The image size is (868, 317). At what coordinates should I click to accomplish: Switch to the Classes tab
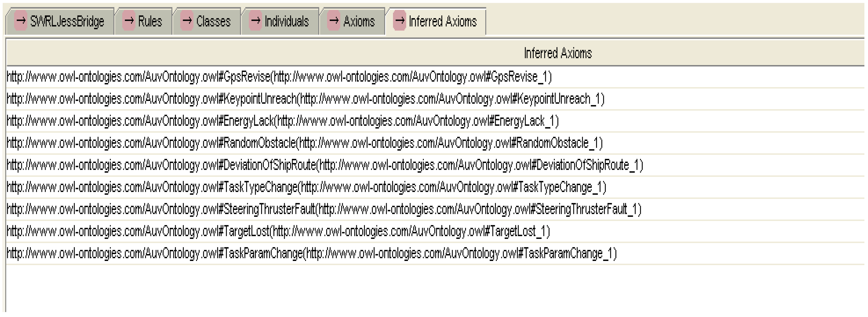click(x=213, y=22)
